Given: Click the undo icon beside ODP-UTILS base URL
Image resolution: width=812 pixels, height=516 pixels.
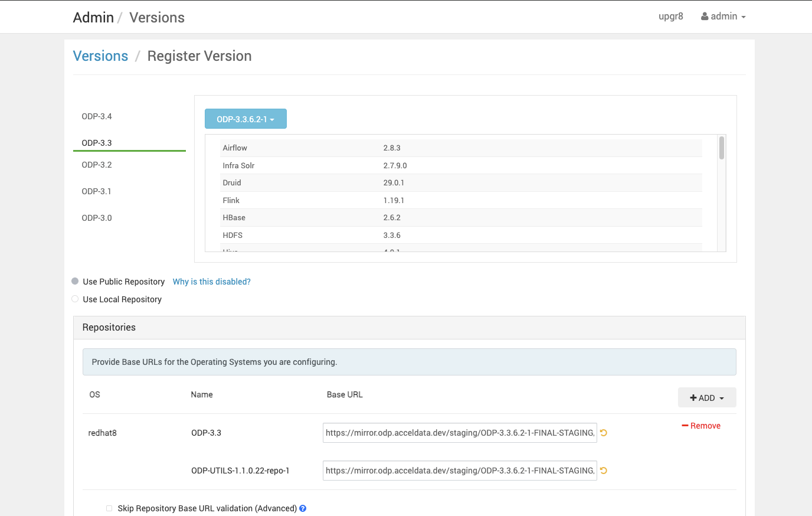Looking at the screenshot, I should click(x=604, y=471).
